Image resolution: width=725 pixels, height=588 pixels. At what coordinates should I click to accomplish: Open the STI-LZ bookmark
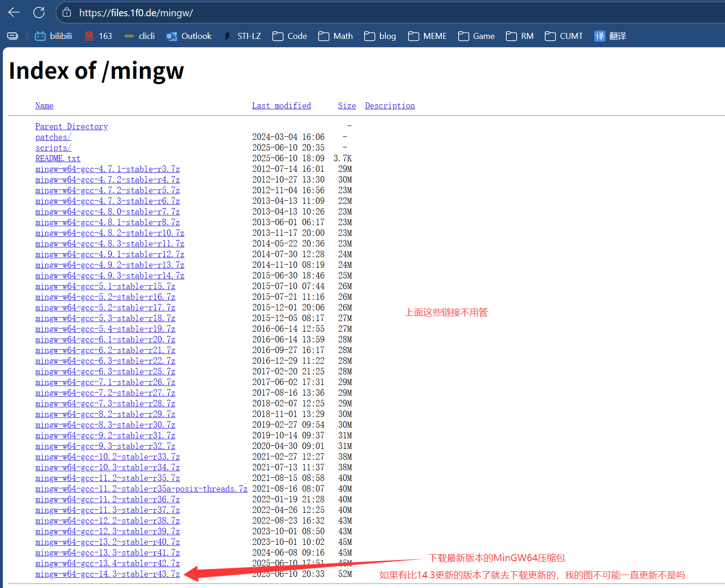pyautogui.click(x=243, y=36)
